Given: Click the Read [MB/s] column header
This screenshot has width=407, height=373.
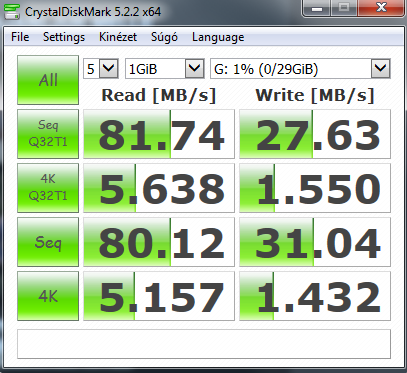Looking at the screenshot, I should point(159,95).
